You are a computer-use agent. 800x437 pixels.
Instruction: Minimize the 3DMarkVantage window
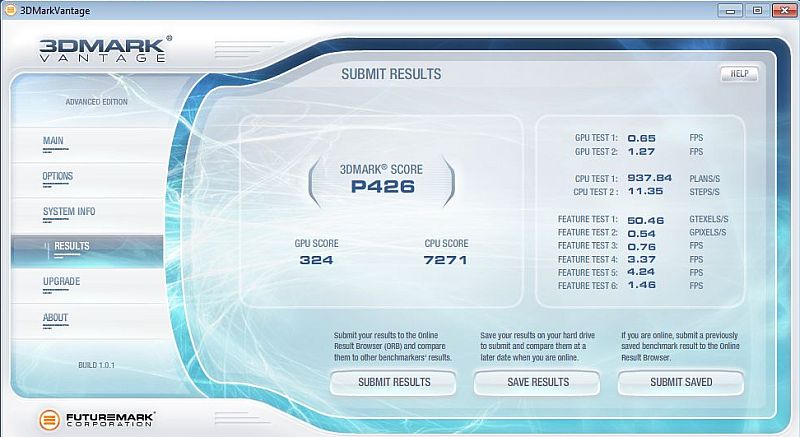pyautogui.click(x=730, y=10)
